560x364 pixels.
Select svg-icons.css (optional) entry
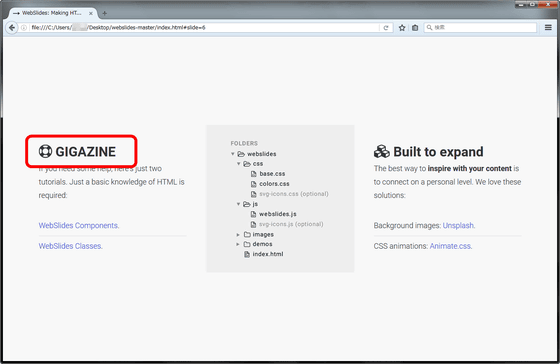[294, 194]
